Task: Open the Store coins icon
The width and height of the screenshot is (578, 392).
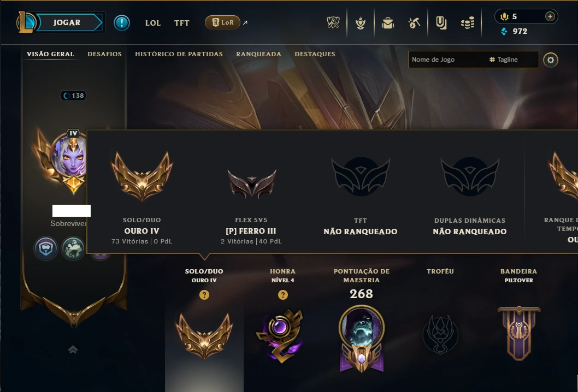Action: (468, 23)
